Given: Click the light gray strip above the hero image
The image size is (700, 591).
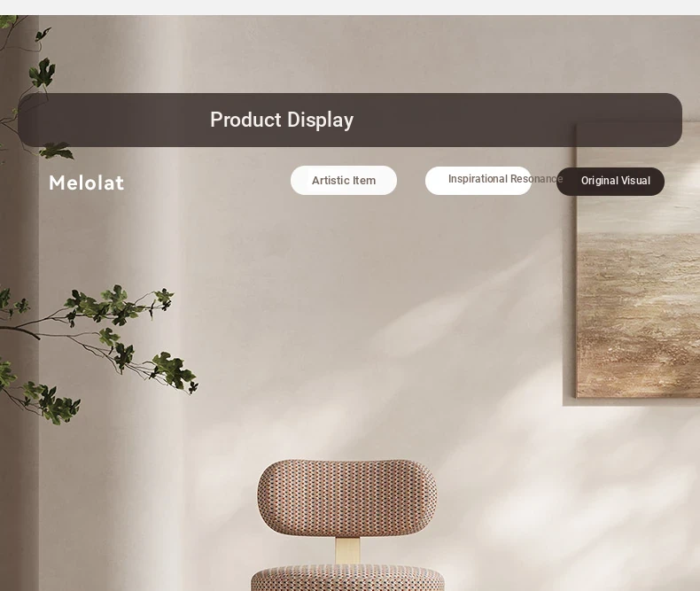Looking at the screenshot, I should pyautogui.click(x=350, y=7).
